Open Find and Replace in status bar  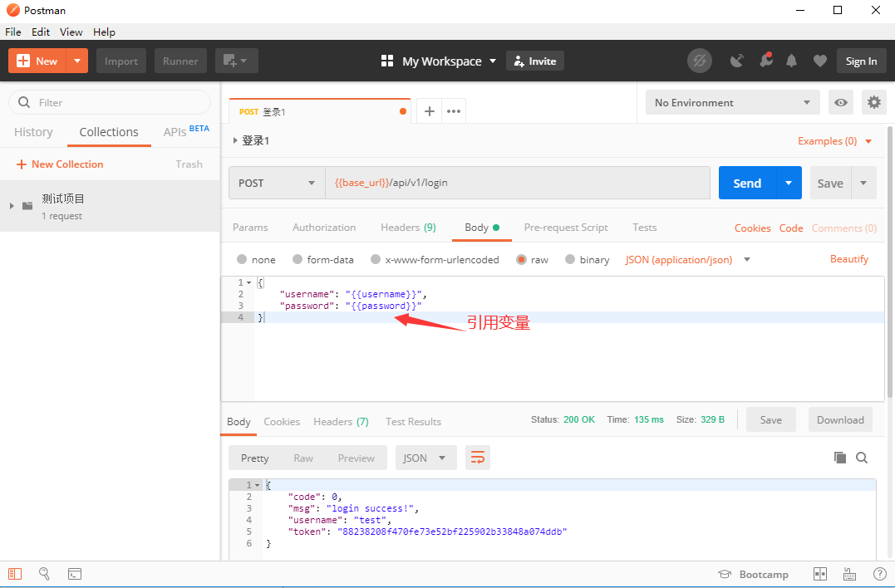[44, 574]
